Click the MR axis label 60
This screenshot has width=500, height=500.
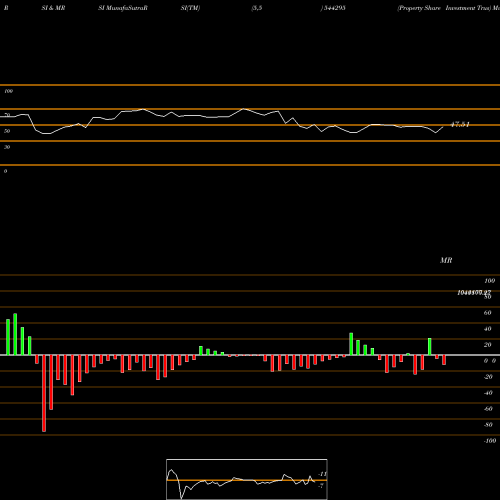[x=487, y=313]
